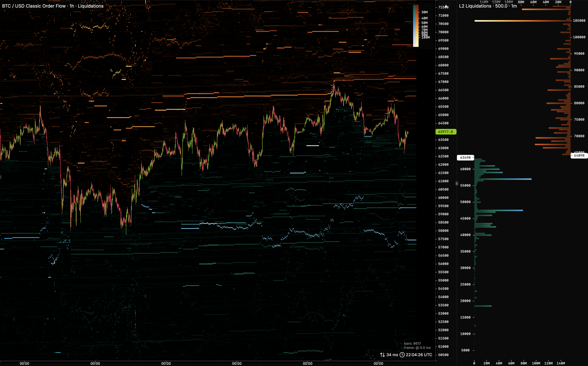Click the 53500 price axis label
588x366 pixels.
point(443,305)
